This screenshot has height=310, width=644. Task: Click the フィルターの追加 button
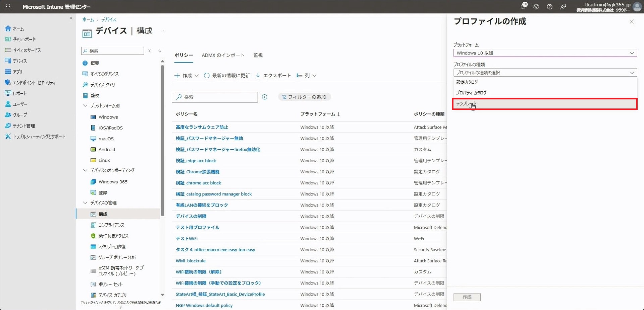pos(304,97)
